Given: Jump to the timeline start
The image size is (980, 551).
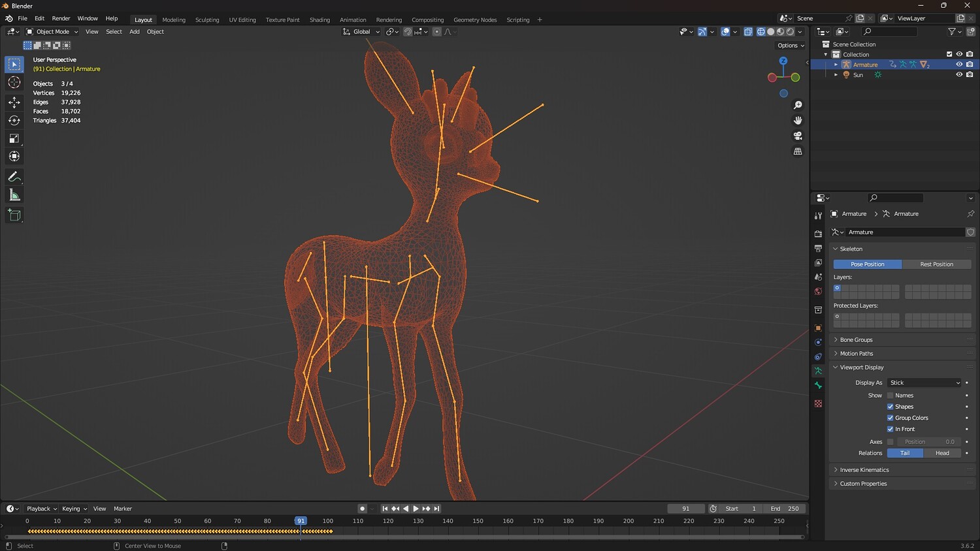Looking at the screenshot, I should pos(385,509).
